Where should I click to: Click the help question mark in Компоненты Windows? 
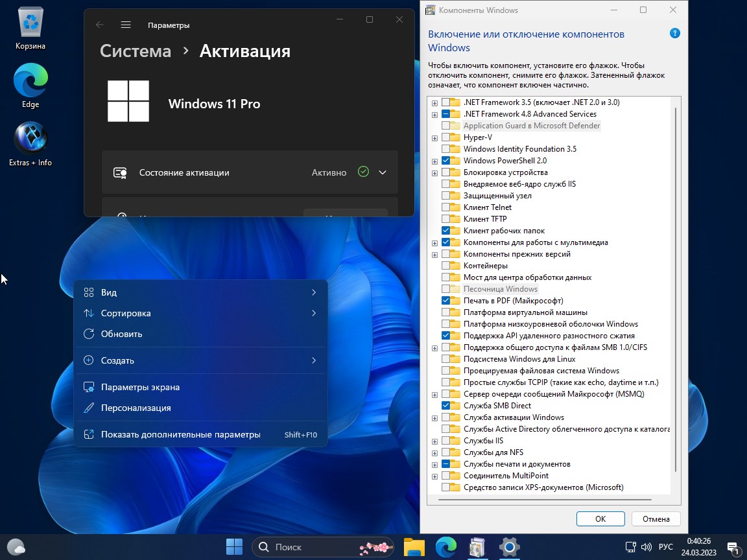[x=674, y=33]
